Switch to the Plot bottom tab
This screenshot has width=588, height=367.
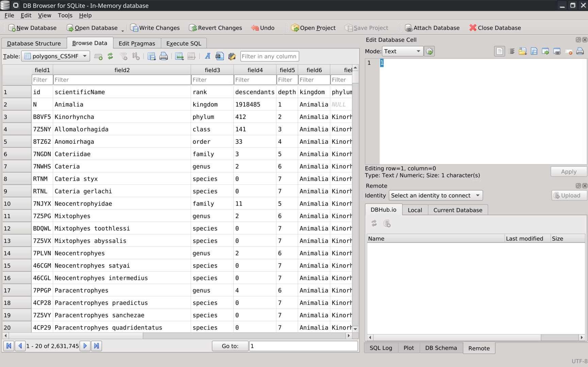409,348
